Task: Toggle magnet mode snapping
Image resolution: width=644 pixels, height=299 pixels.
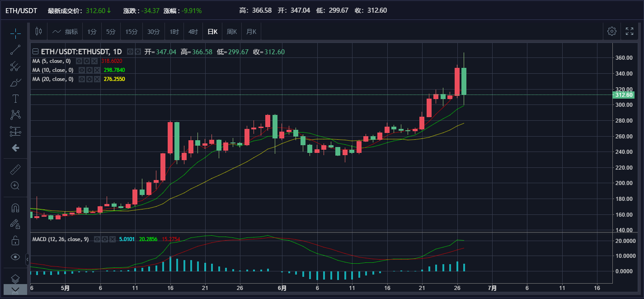Action: point(15,208)
